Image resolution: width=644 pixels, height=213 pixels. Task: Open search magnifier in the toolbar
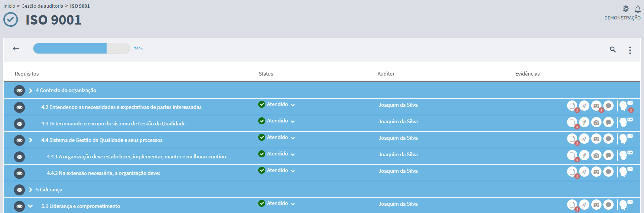tap(612, 49)
